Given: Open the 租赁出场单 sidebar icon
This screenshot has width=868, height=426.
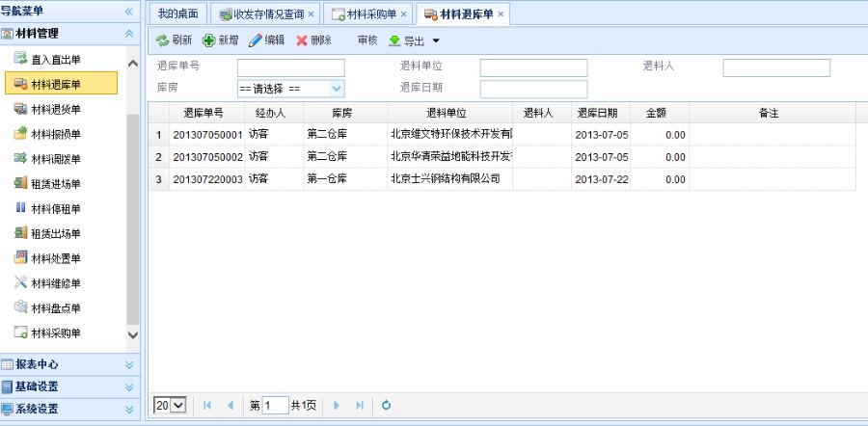Looking at the screenshot, I should pos(20,233).
